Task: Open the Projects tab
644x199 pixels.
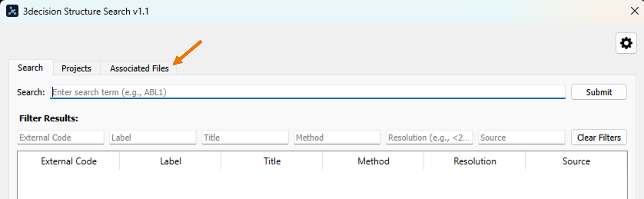Action: point(76,68)
